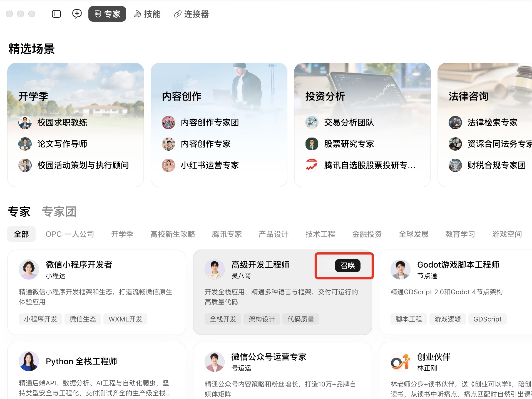
Task: Open 小红书运营专家 expert
Action: [210, 165]
